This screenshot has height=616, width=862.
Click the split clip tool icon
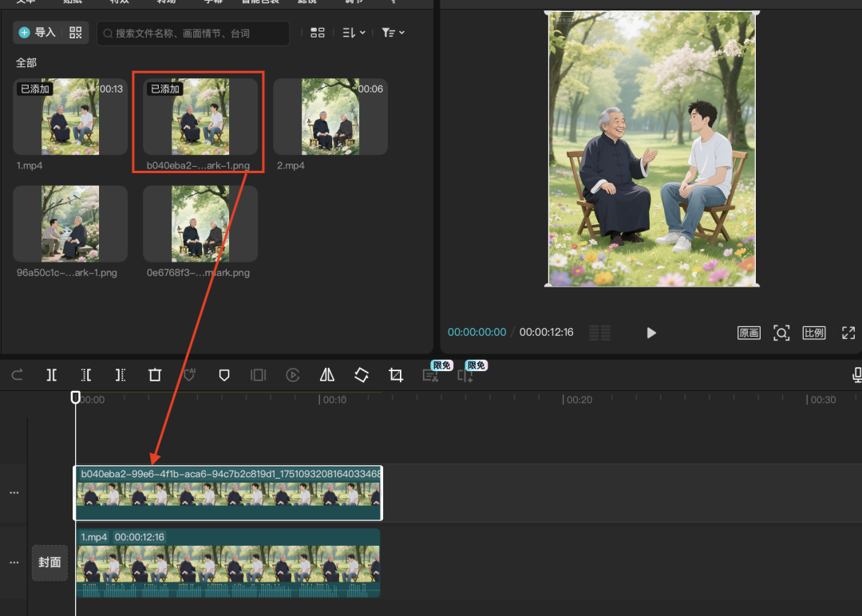click(x=51, y=375)
